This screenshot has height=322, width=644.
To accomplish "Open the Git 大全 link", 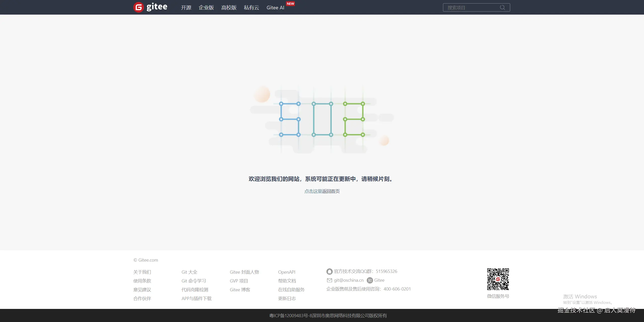I will point(189,272).
